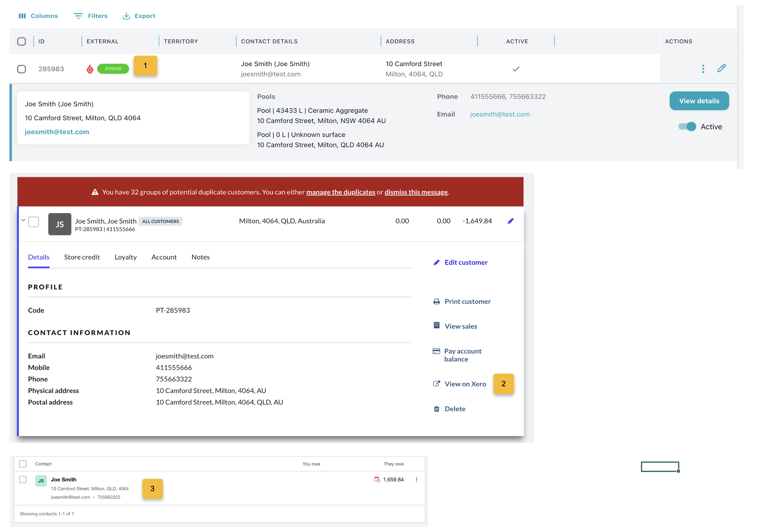Click the three-dot menu on the Joe Smith contact row
Image resolution: width=766 pixels, height=532 pixels.
pyautogui.click(x=416, y=480)
